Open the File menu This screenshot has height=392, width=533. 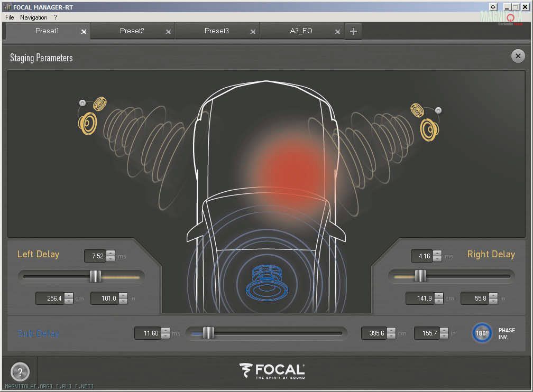pyautogui.click(x=10, y=17)
